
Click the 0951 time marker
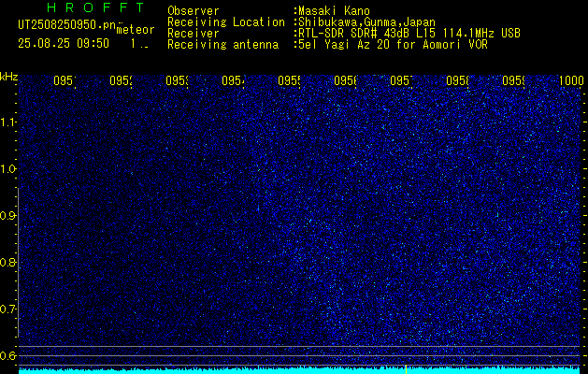pyautogui.click(x=65, y=80)
